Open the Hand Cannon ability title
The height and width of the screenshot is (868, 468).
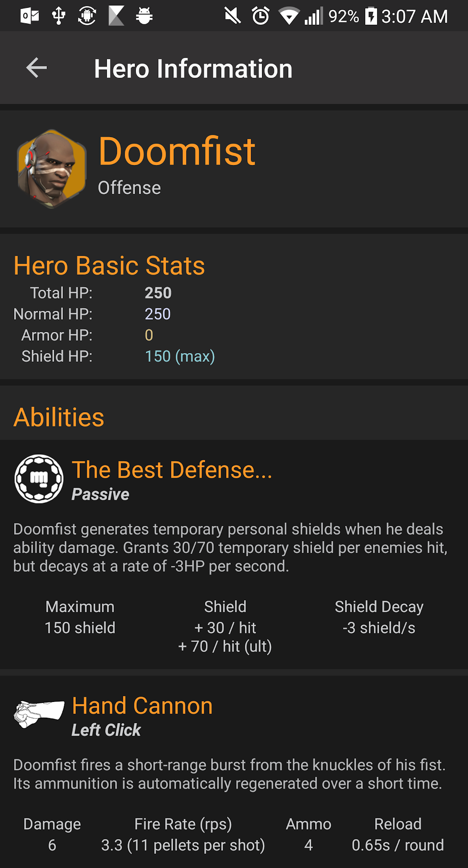(142, 706)
